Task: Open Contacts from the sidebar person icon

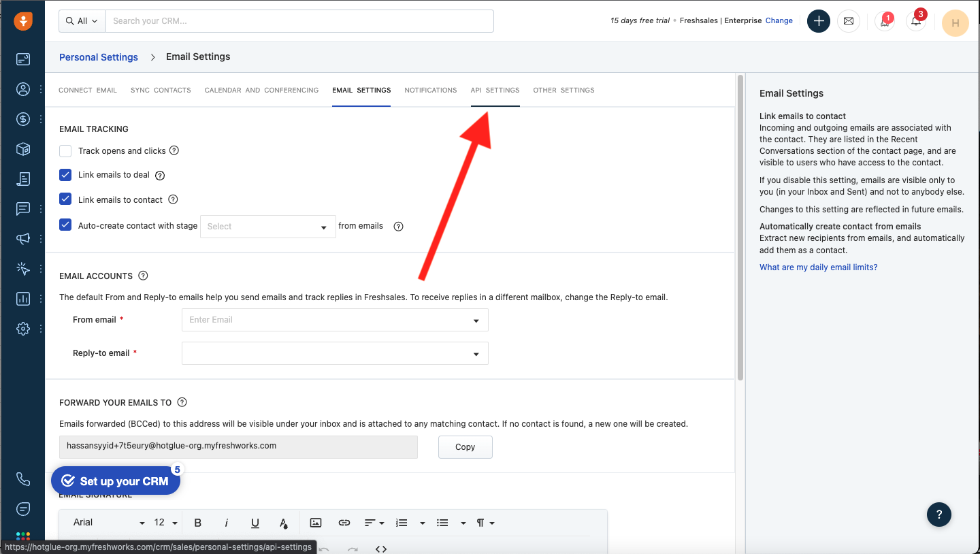Action: tap(23, 89)
